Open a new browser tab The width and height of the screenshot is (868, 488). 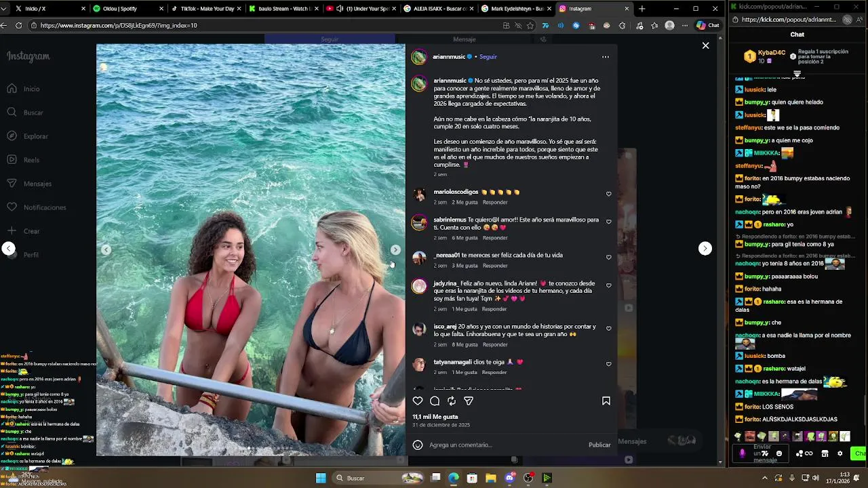(x=642, y=9)
